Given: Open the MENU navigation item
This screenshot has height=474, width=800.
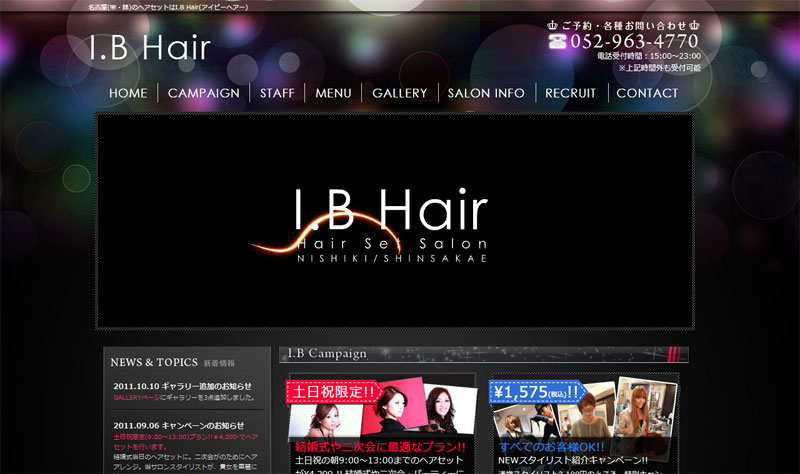Looking at the screenshot, I should coord(333,93).
